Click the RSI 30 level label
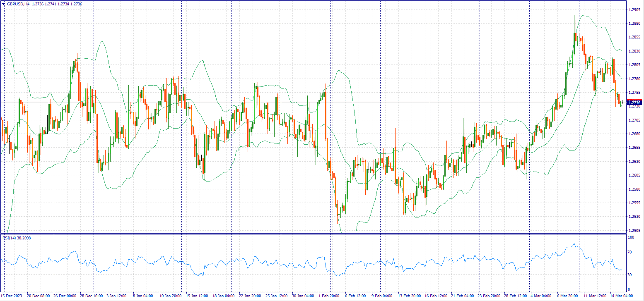644x301 pixels. pyautogui.click(x=631, y=275)
